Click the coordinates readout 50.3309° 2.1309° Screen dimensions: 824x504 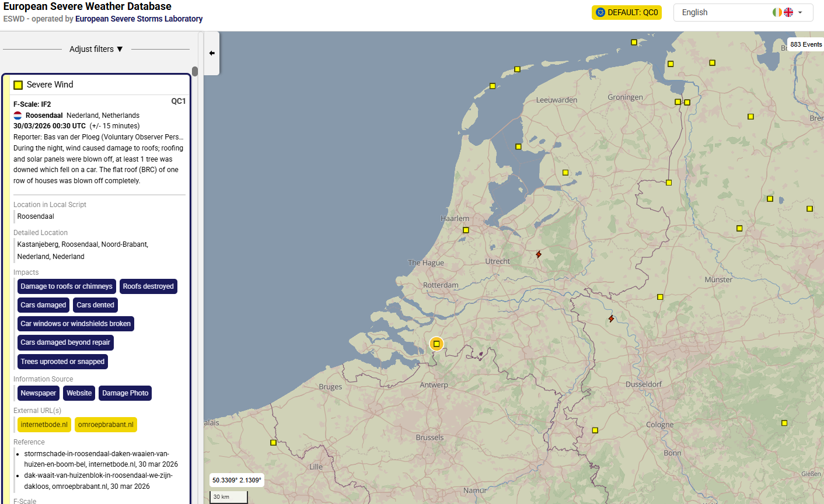tap(236, 480)
